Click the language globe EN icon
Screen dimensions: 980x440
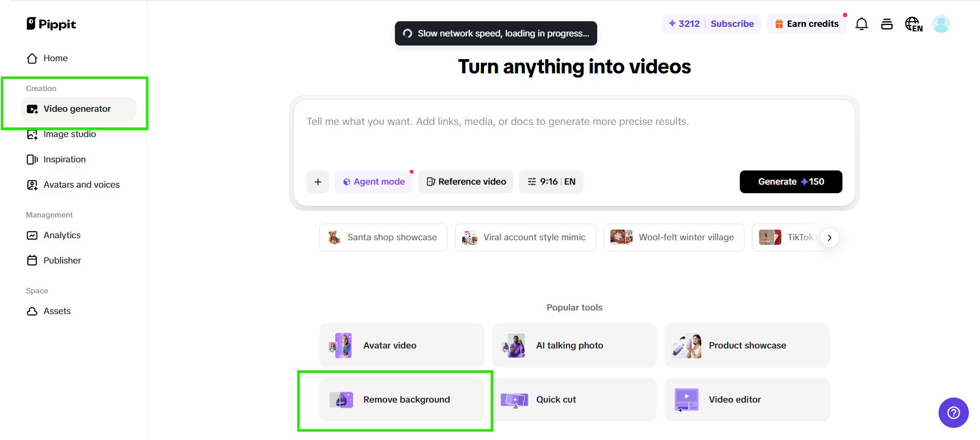(913, 24)
